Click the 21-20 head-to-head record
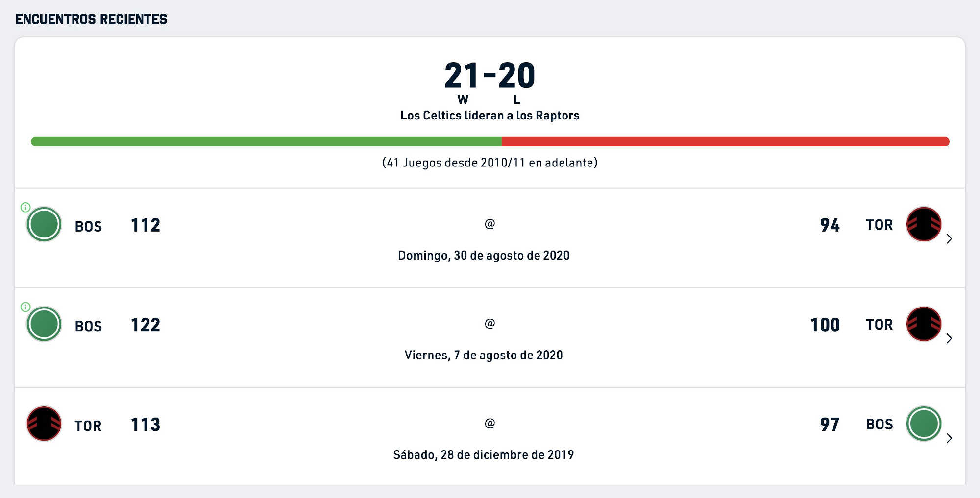The image size is (980, 498). (x=490, y=75)
